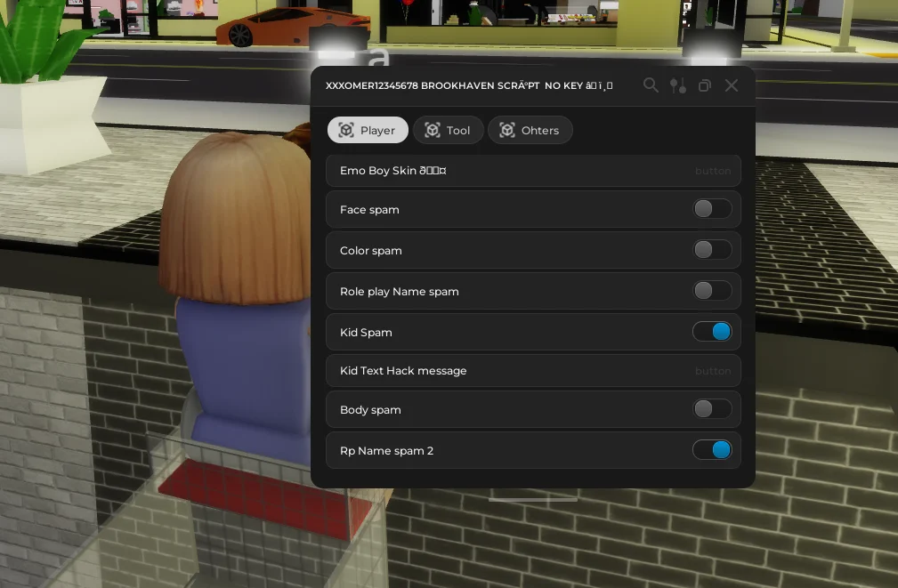The height and width of the screenshot is (588, 898).
Task: Open the Tool tab
Action: coord(448,130)
